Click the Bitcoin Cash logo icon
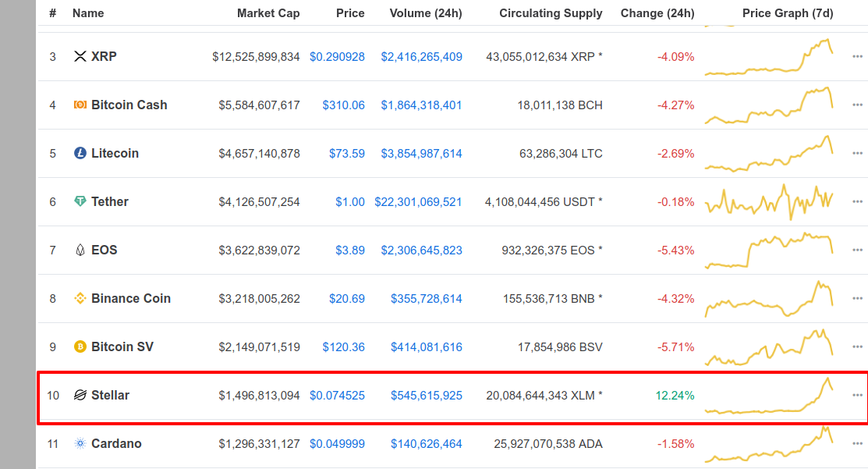 click(x=80, y=105)
